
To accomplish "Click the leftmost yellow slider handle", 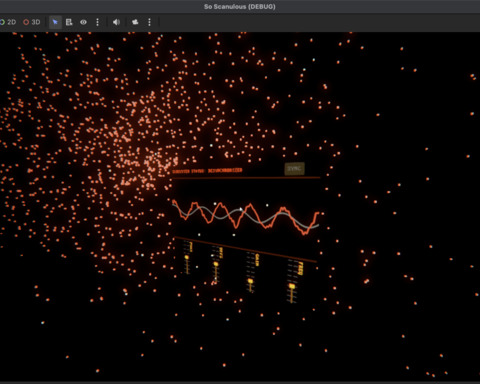I will (187, 257).
